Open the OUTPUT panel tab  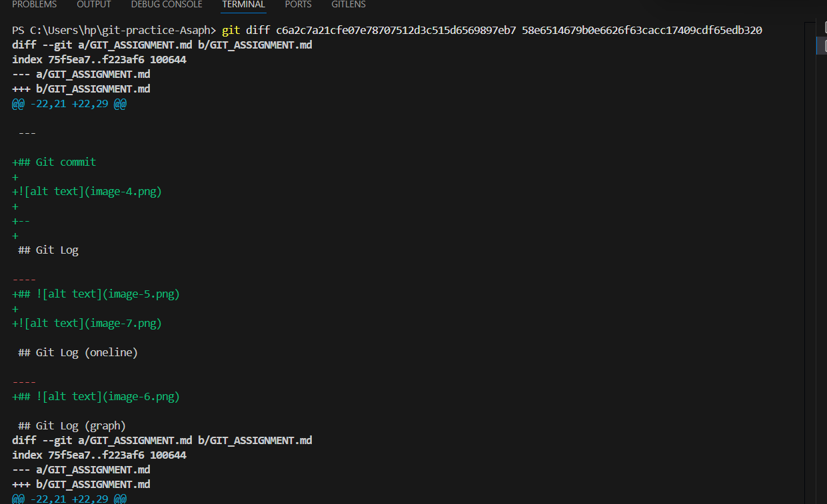(x=94, y=5)
